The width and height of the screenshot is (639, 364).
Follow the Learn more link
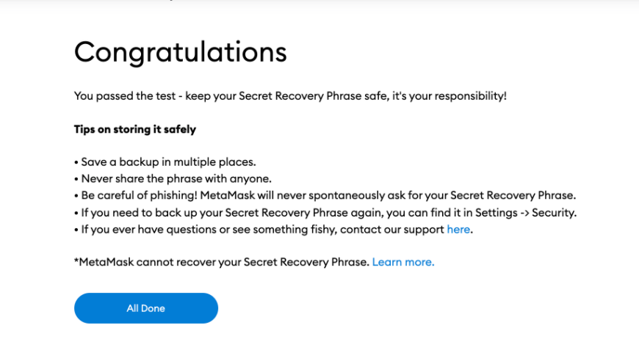click(403, 262)
